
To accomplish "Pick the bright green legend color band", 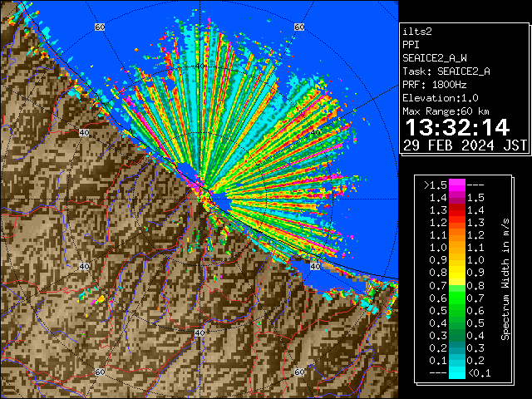I will (457, 298).
